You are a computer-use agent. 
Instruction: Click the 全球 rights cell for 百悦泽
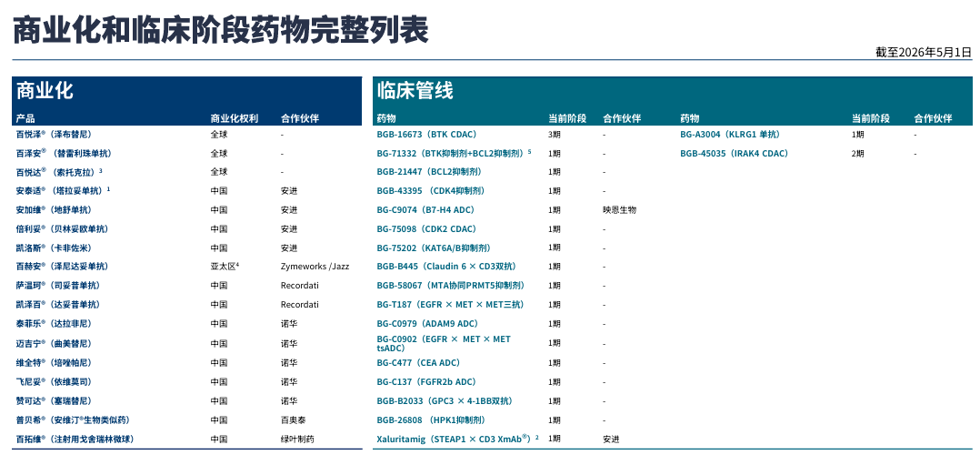219,134
